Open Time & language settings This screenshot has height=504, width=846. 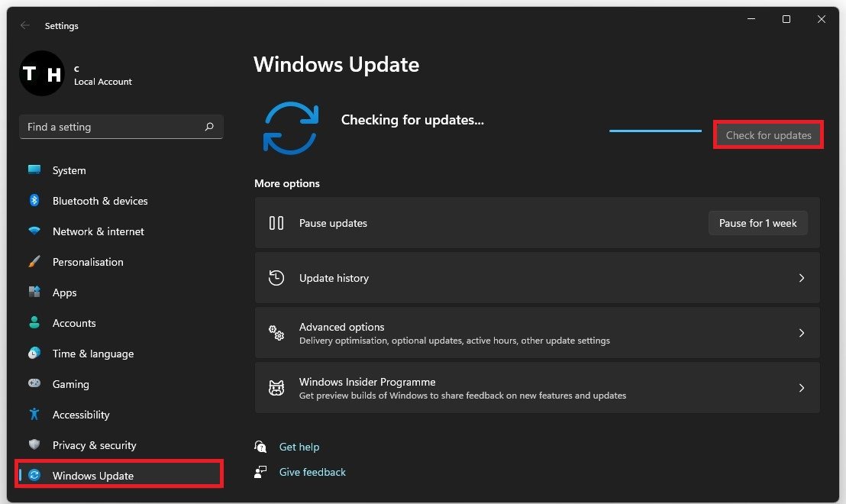pos(93,354)
